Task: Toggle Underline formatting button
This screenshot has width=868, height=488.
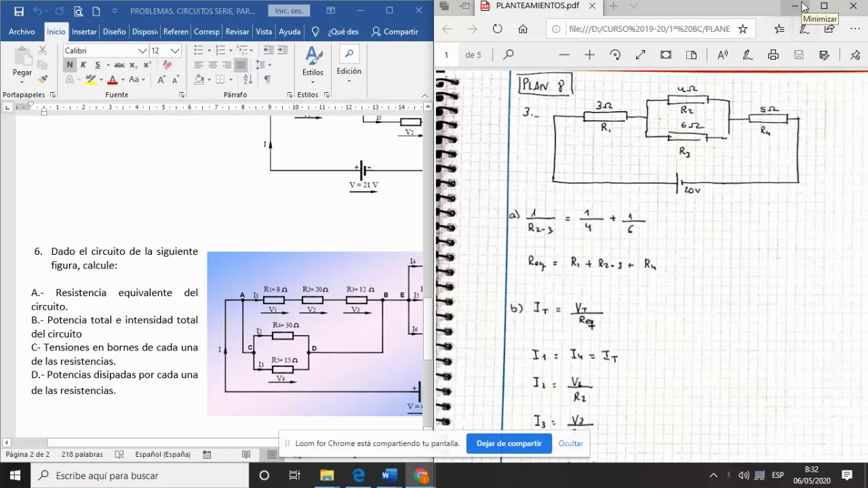Action: pyautogui.click(x=98, y=64)
